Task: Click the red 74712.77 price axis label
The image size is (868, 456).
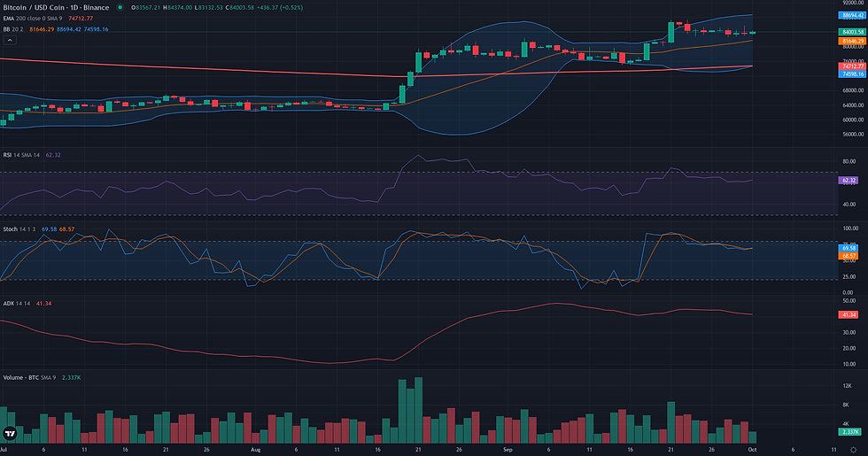Action: (852, 66)
